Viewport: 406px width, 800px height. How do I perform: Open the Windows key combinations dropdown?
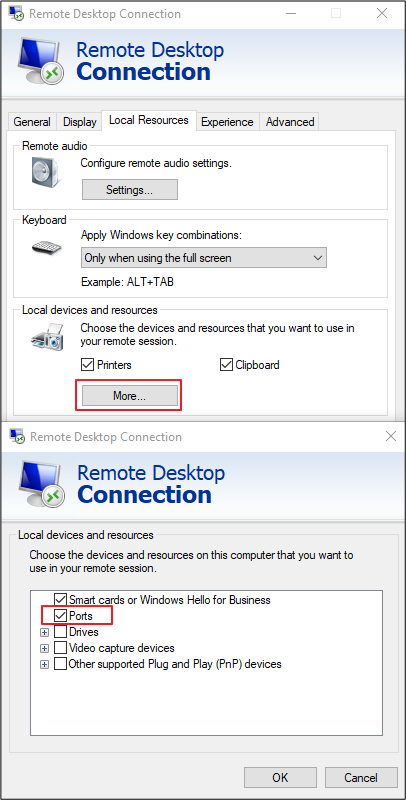click(204, 258)
